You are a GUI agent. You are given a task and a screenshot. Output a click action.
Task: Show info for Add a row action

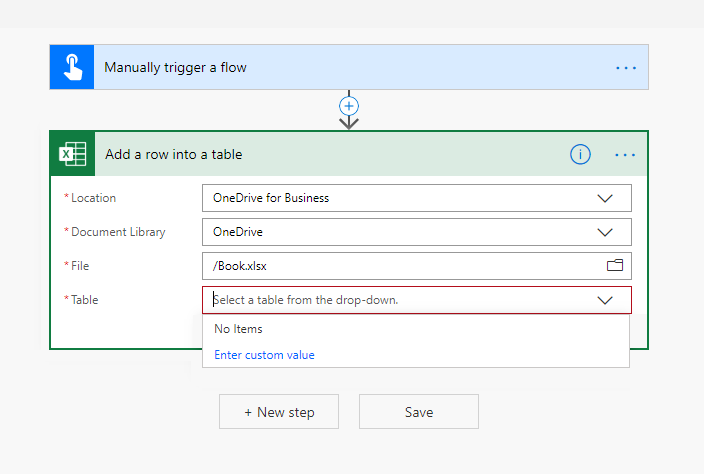click(580, 154)
